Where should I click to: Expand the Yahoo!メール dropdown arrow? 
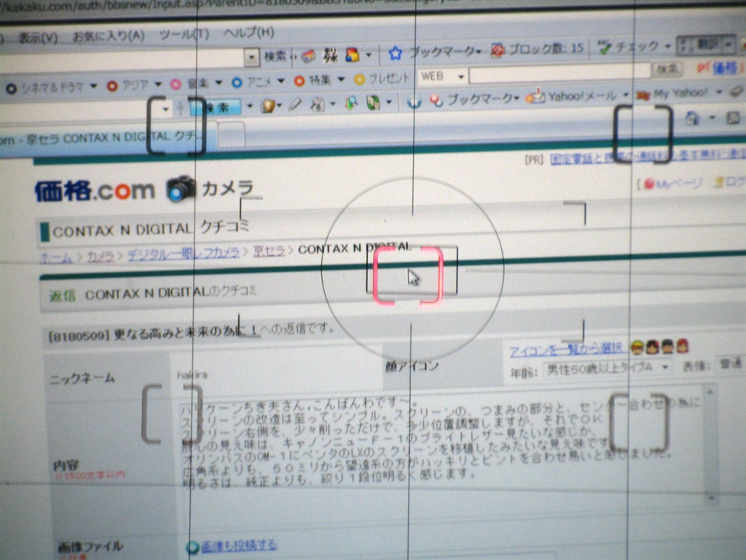pyautogui.click(x=626, y=95)
